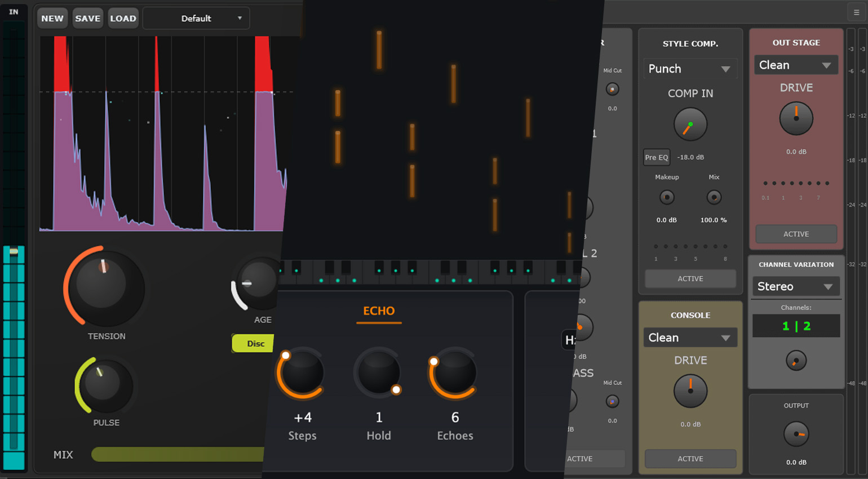Toggle Style Comp ACTIVE button
This screenshot has height=479, width=868.
click(690, 278)
